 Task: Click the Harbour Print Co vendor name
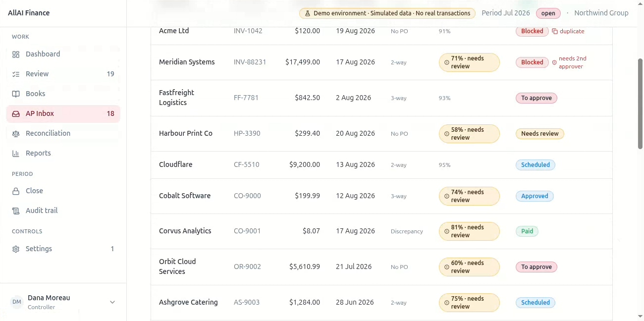[x=186, y=134]
